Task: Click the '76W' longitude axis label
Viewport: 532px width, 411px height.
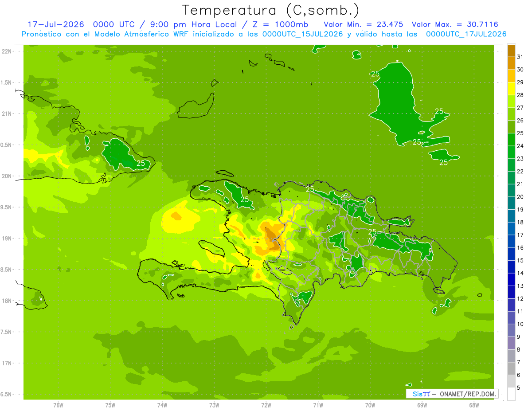Action: pos(58,405)
